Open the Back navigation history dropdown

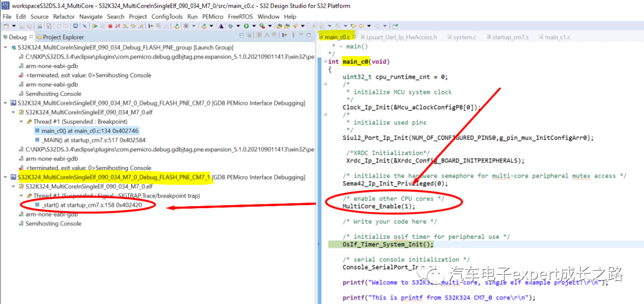[369, 26]
